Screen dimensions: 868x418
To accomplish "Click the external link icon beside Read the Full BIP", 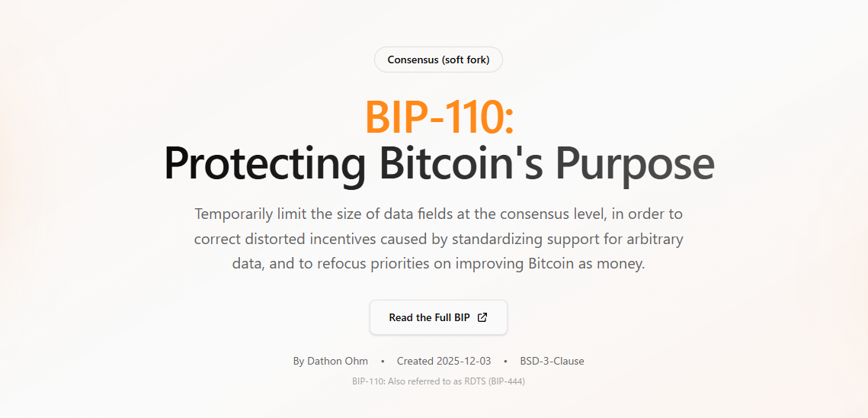I will 482,317.
